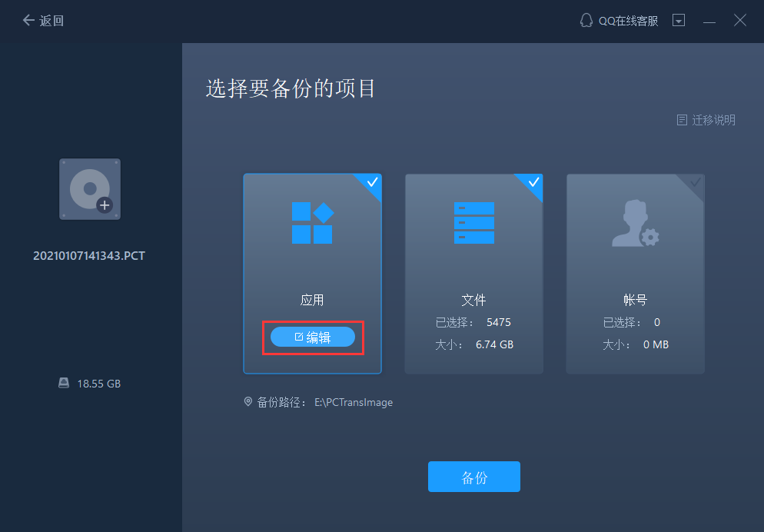Select file name 20210107141343.PCT
This screenshot has height=532, width=764.
point(89,256)
